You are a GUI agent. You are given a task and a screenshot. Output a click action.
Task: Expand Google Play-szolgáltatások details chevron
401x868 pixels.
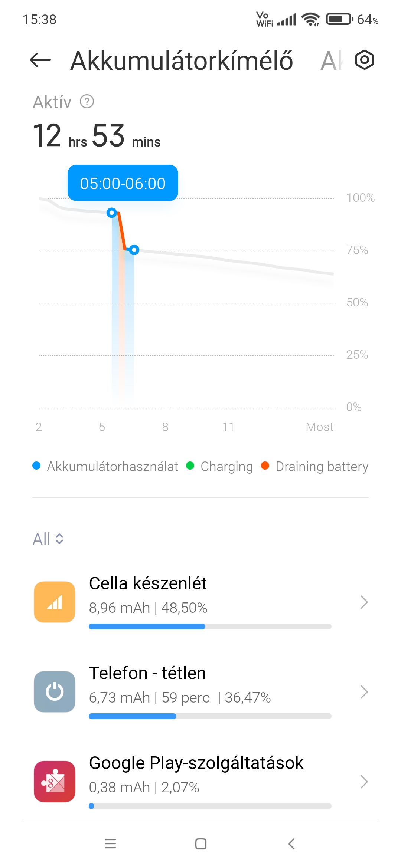click(364, 782)
